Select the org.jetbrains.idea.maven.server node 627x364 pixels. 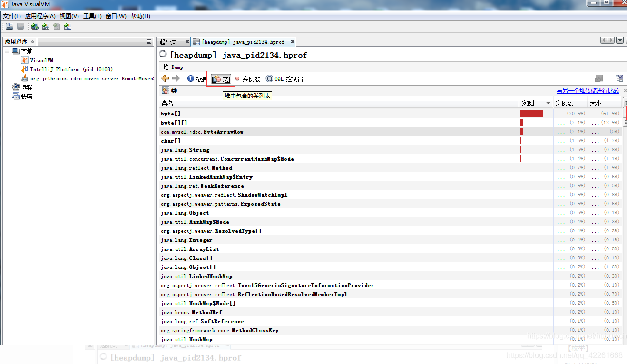click(x=88, y=78)
